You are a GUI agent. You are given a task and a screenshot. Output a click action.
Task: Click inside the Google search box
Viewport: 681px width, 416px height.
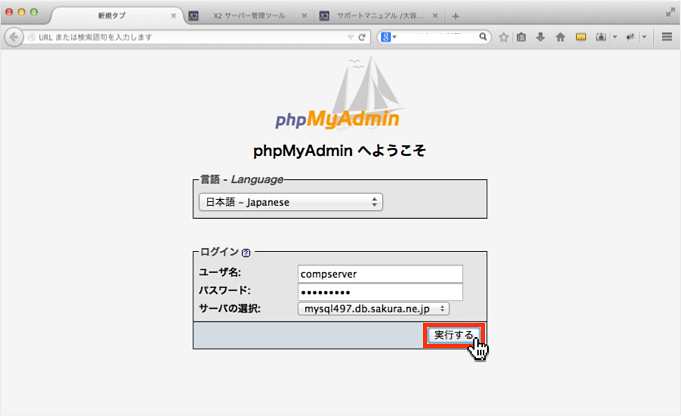[x=436, y=37]
